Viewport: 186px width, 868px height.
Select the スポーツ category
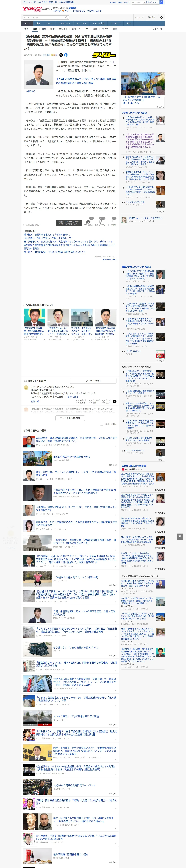[x=76, y=29]
